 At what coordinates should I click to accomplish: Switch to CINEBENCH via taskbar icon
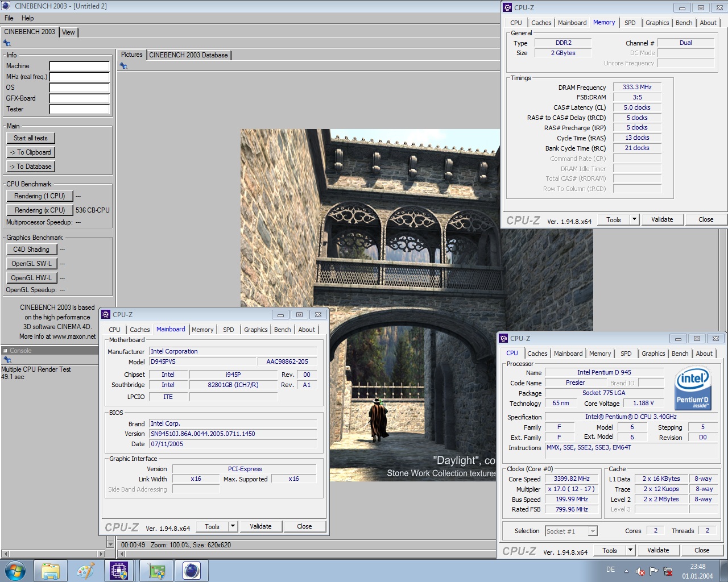click(191, 571)
